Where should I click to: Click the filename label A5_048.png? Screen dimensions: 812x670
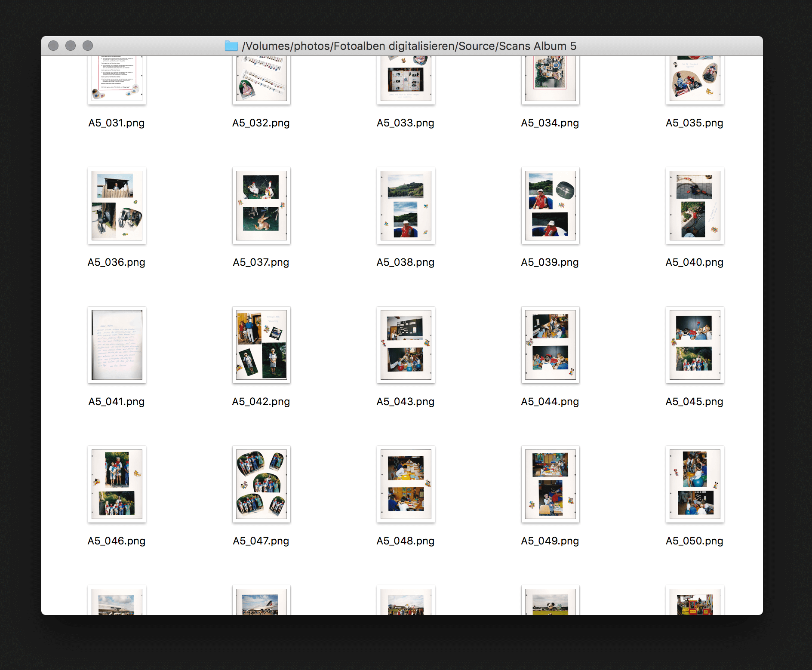click(405, 541)
